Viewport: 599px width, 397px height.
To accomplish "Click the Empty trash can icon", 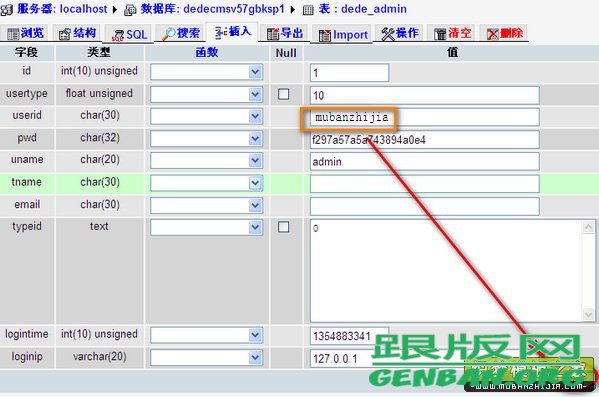I will tap(440, 34).
